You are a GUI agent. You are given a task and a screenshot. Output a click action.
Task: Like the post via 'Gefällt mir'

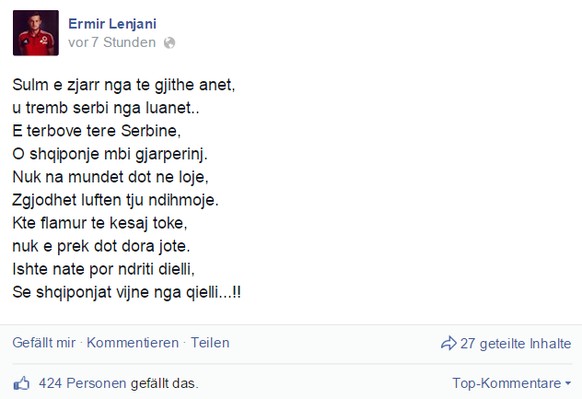(x=44, y=343)
